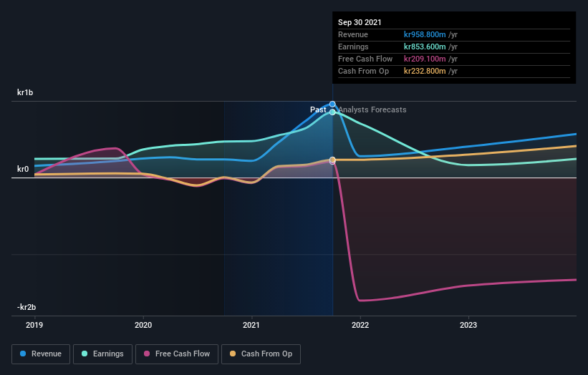Select the 2022 x-axis label
Screen dimensions: 588x375
coord(360,325)
